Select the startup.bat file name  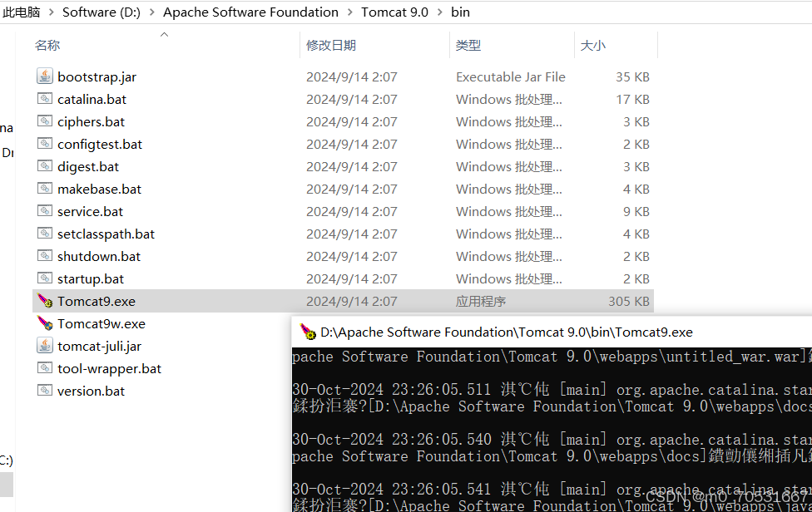[x=91, y=278]
